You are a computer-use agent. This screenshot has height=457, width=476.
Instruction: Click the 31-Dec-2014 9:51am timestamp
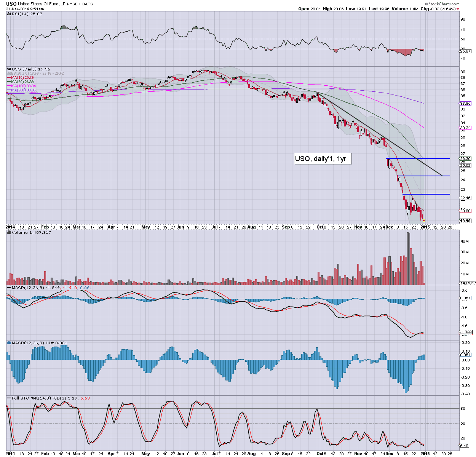click(25, 9)
